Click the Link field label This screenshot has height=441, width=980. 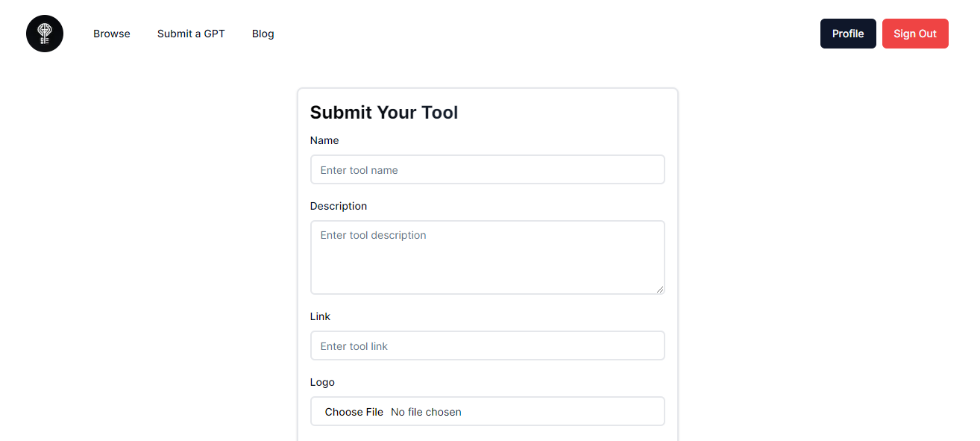coord(320,316)
